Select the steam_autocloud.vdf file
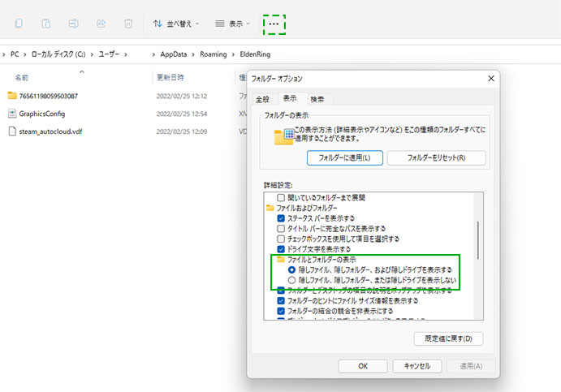The height and width of the screenshot is (392, 561). [50, 131]
